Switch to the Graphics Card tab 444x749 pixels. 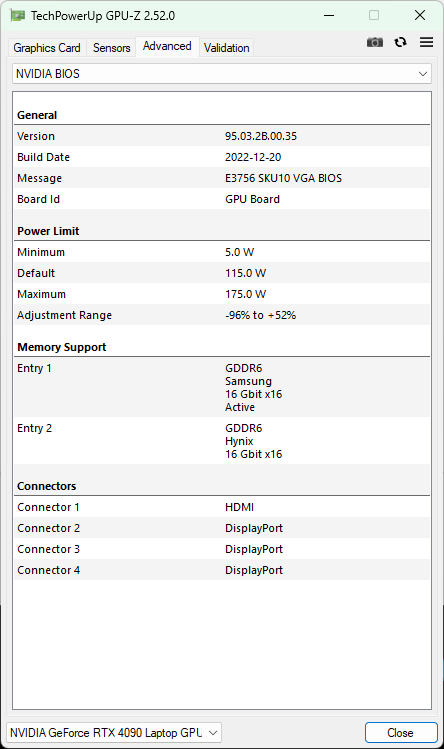click(47, 48)
